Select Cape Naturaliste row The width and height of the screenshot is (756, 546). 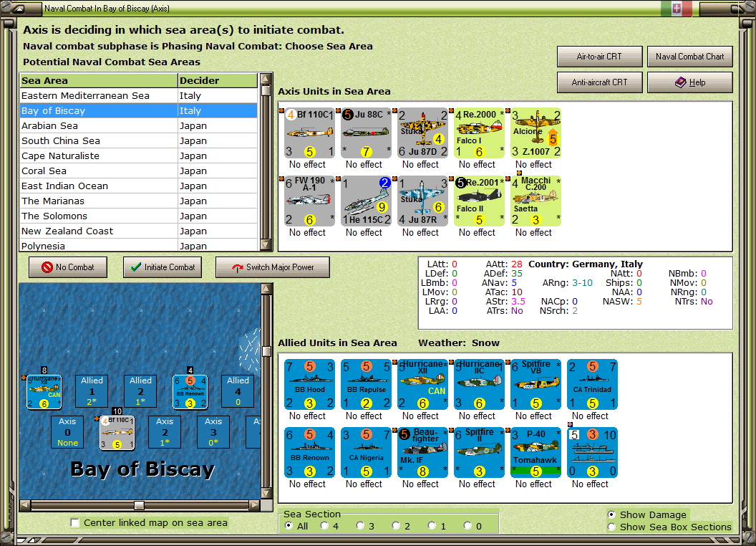(138, 155)
